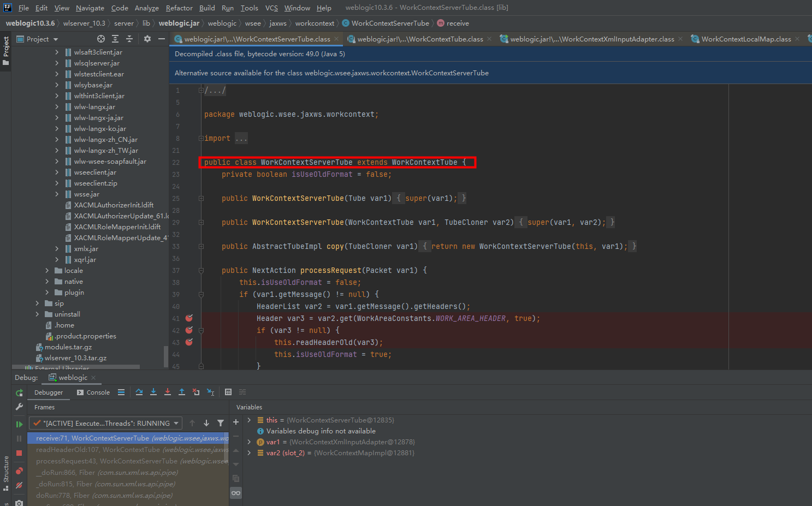Open Structure tool window side button
812x506 pixels.
pyautogui.click(x=6, y=473)
